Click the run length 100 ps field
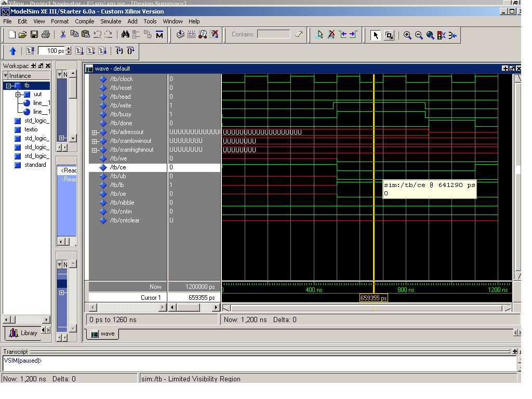The image size is (532, 399). click(51, 51)
